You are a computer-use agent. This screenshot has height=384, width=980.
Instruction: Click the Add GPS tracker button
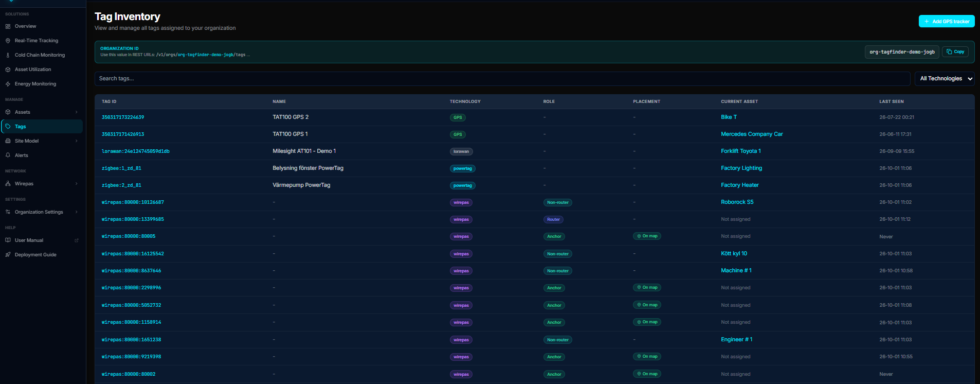point(947,21)
